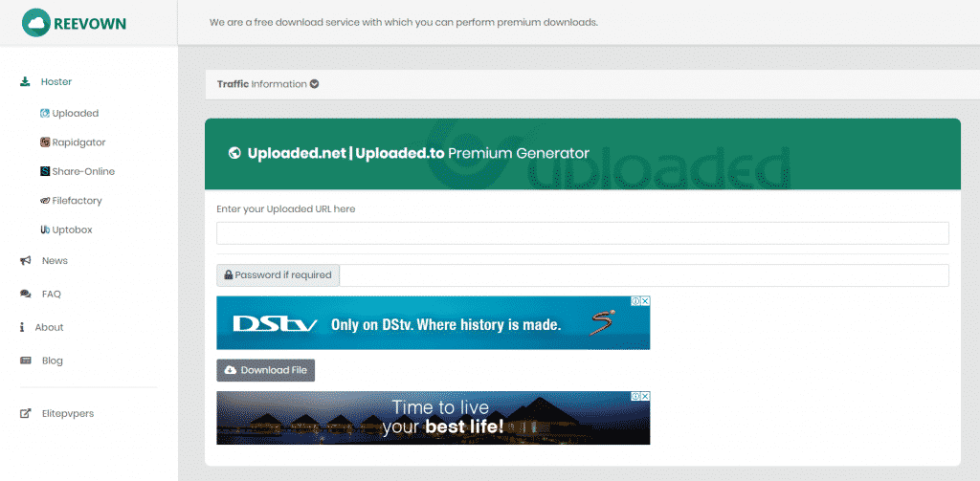Click the AdChoices info icon on DStv ad

(635, 301)
